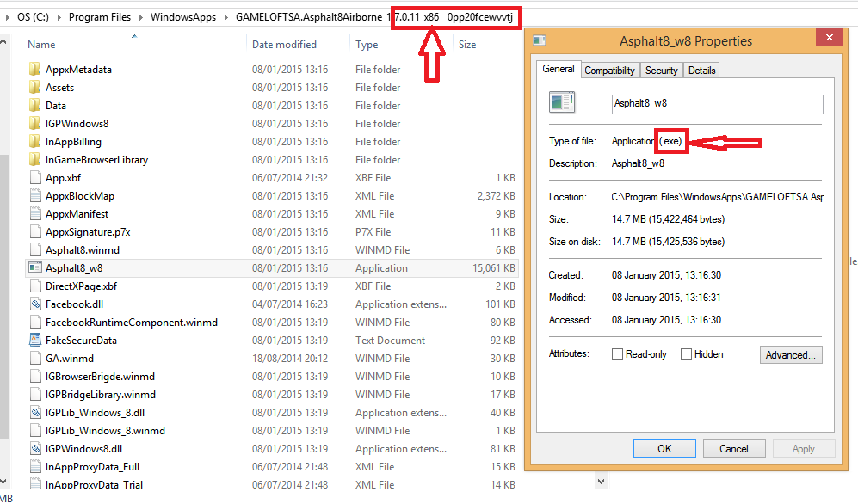Click the FakeSecureData text document icon

point(35,340)
